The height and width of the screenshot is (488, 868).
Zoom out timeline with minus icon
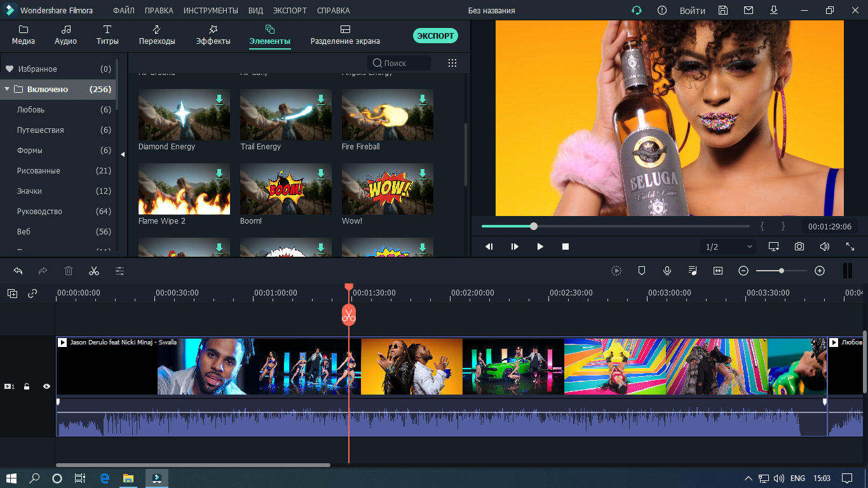743,271
